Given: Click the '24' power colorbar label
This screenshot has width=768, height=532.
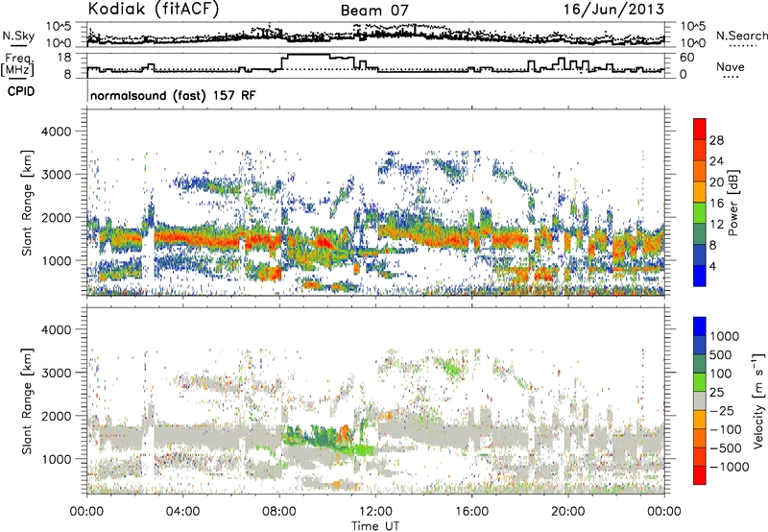Looking at the screenshot, I should [716, 161].
